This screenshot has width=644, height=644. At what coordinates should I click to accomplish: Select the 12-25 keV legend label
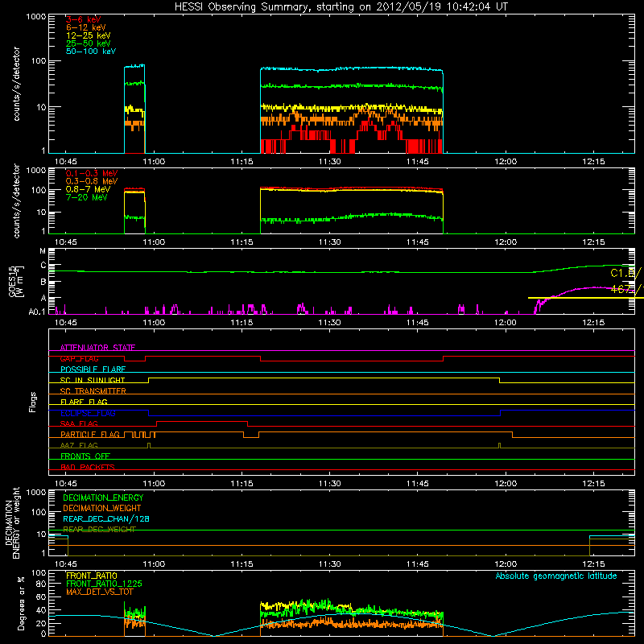click(x=89, y=35)
